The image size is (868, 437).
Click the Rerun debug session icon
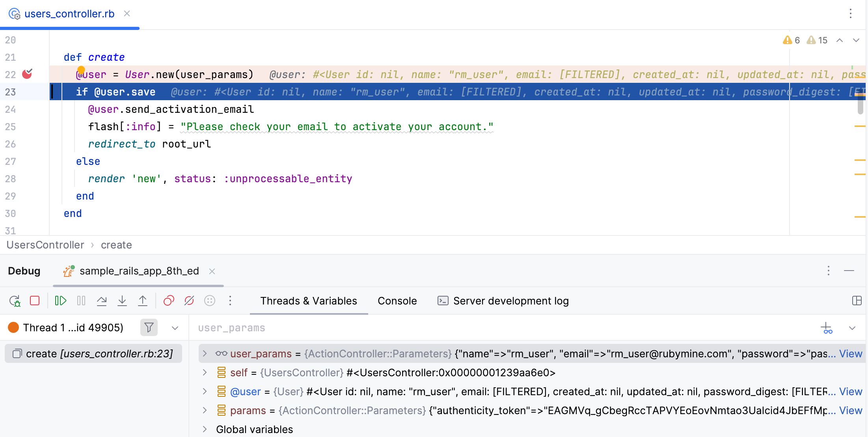[15, 301]
